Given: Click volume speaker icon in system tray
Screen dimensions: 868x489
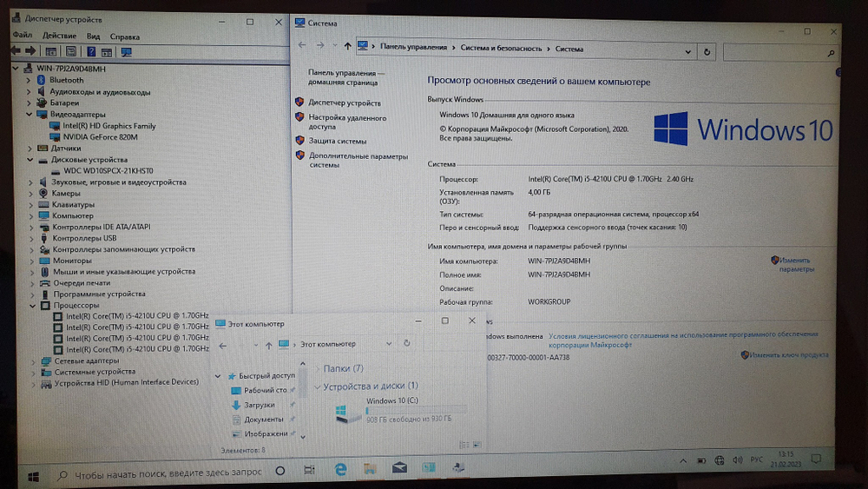Looking at the screenshot, I should coord(737,460).
